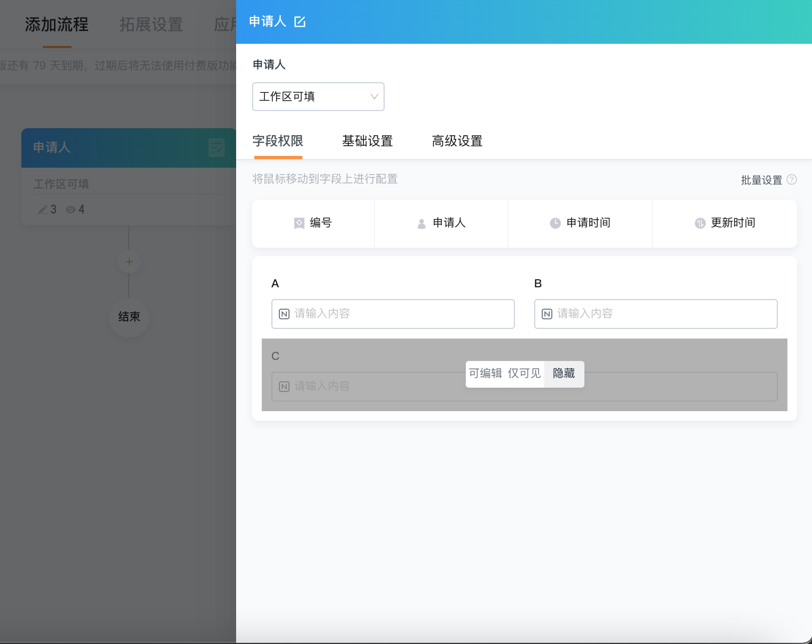This screenshot has height=644, width=812.
Task: Click the help icon next to 批量设置
Action: (792, 180)
